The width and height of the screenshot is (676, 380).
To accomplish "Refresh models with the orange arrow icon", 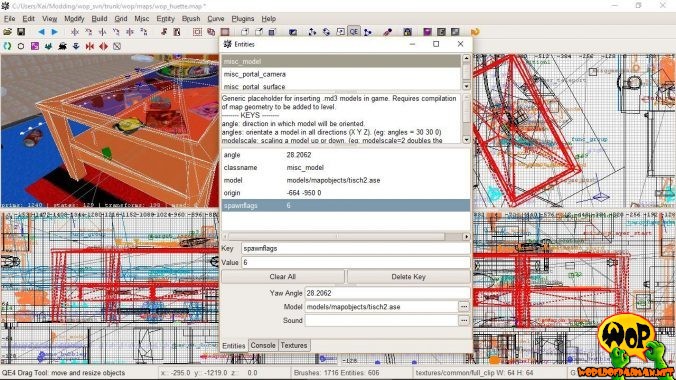I will click(475, 32).
